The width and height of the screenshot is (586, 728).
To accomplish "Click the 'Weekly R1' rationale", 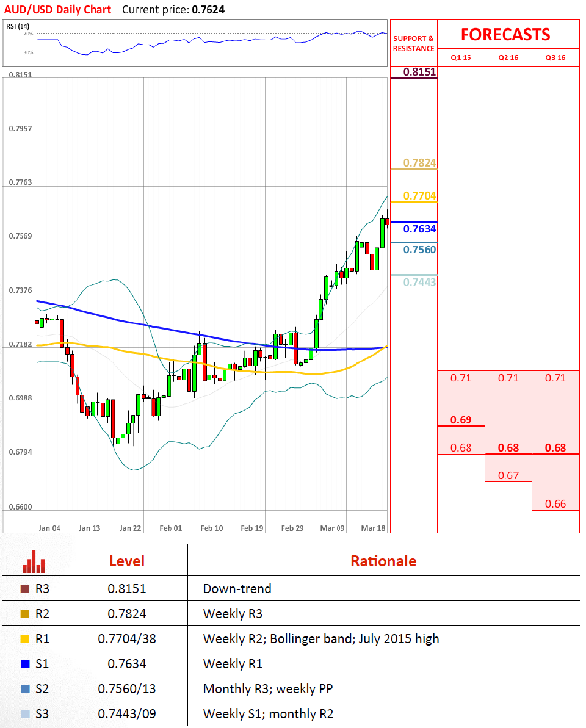I will pos(233,664).
